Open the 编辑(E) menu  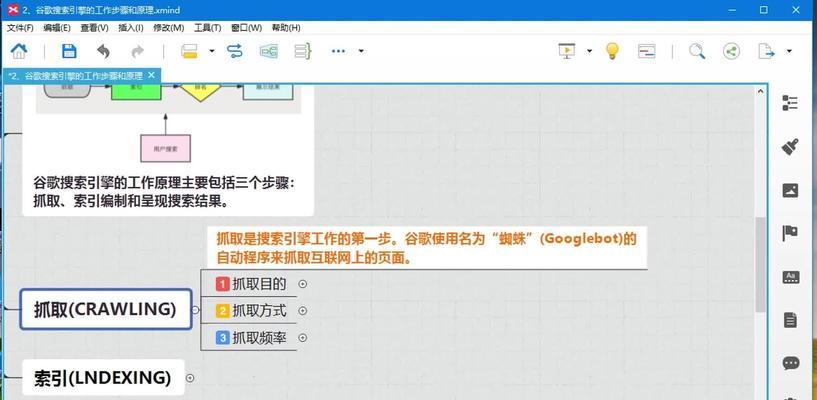[57, 28]
